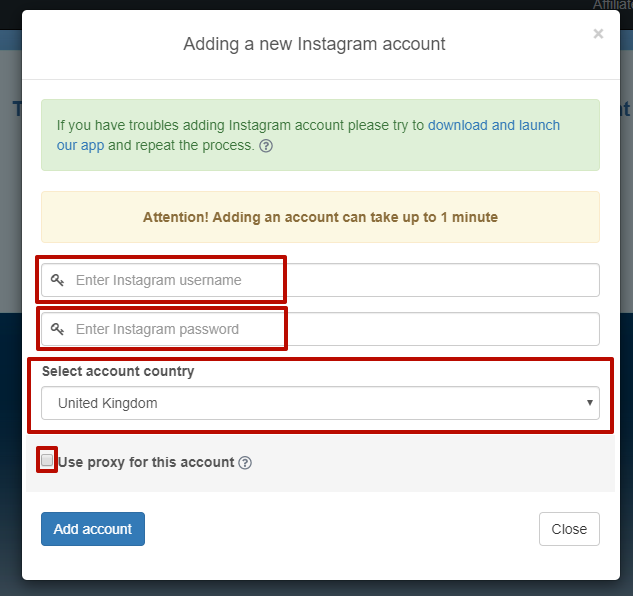The height and width of the screenshot is (596, 633).
Task: Click the 'Select account country' label
Action: pos(118,371)
